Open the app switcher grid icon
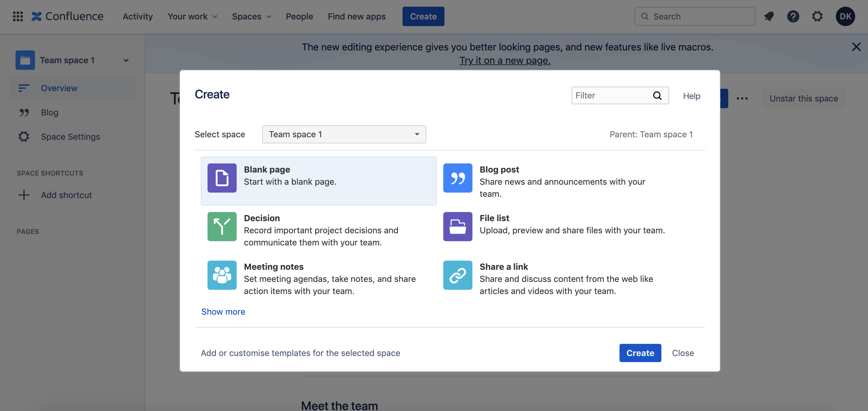This screenshot has width=868, height=411. (x=18, y=16)
